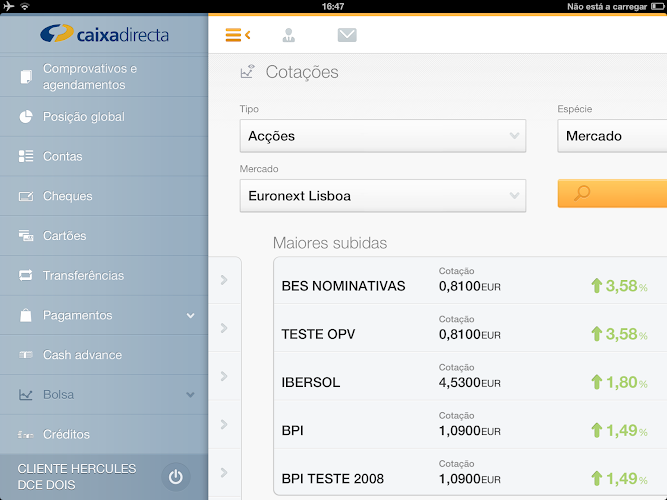Click the Créditos icon in the sidebar

pos(26,434)
